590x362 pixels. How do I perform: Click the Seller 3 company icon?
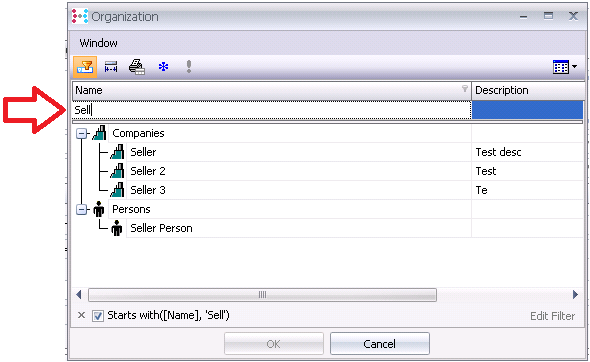pos(117,190)
